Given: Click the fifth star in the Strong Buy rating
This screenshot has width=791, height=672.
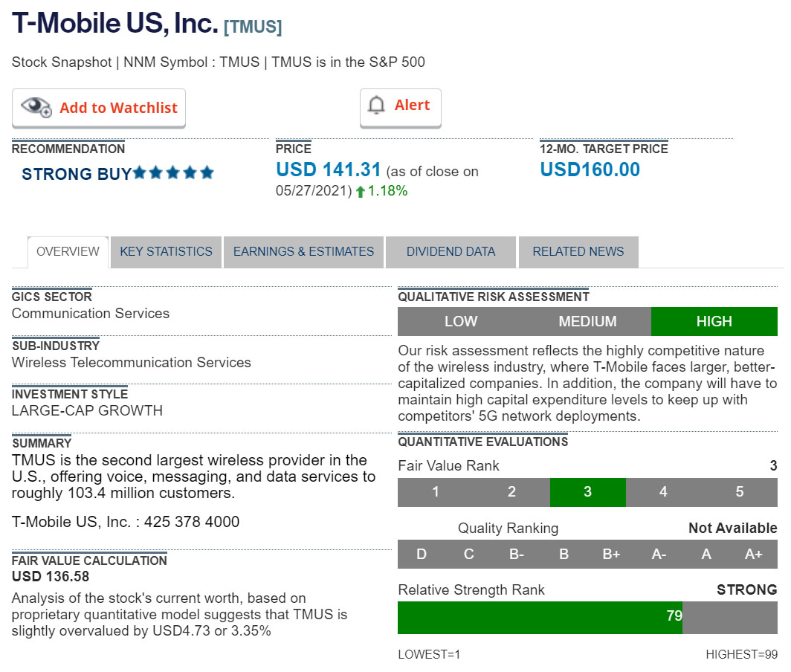Looking at the screenshot, I should pyautogui.click(x=207, y=173).
